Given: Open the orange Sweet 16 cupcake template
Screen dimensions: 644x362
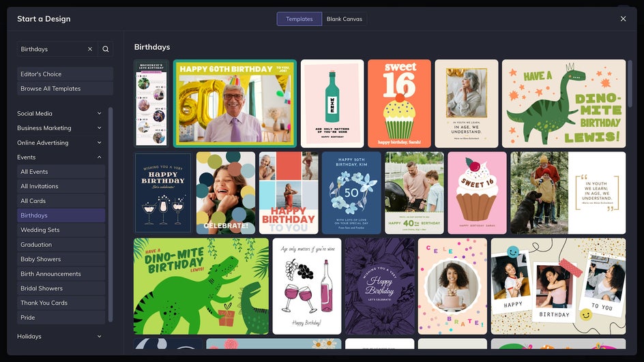Looking at the screenshot, I should tap(399, 104).
